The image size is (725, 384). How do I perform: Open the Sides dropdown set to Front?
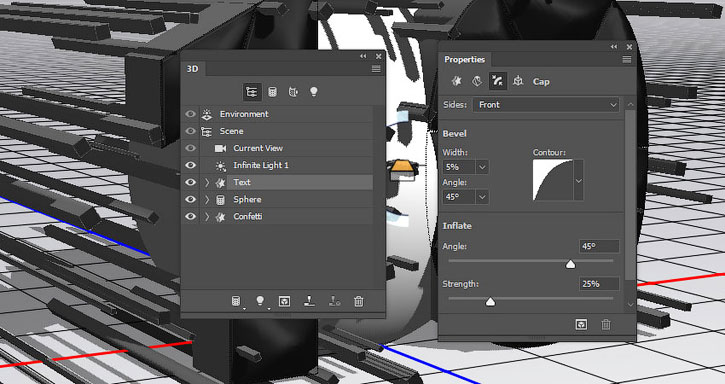coord(546,105)
